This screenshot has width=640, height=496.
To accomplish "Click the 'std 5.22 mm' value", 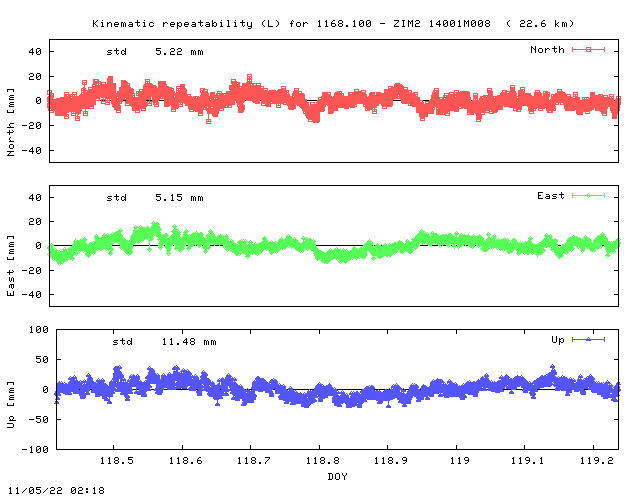I will [x=155, y=52].
